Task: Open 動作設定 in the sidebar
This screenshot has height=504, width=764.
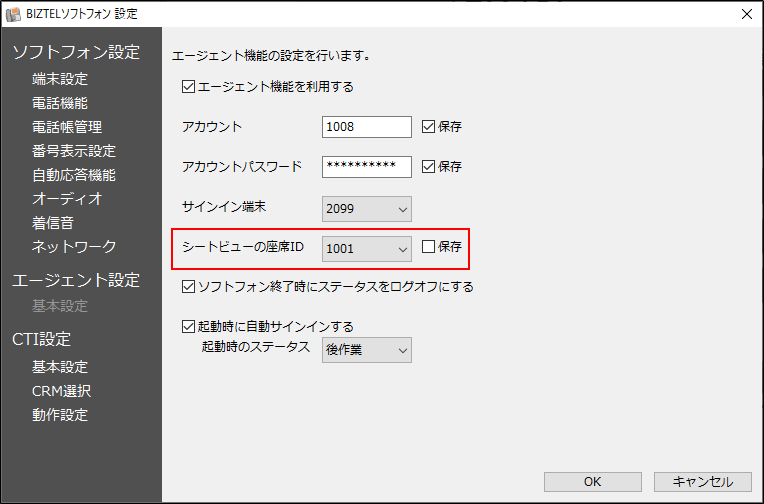Action: tap(60, 415)
